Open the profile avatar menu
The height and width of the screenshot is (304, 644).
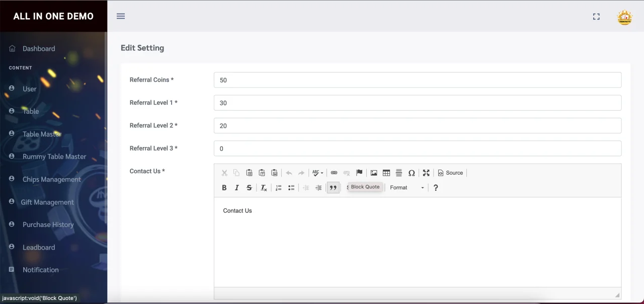click(x=625, y=17)
